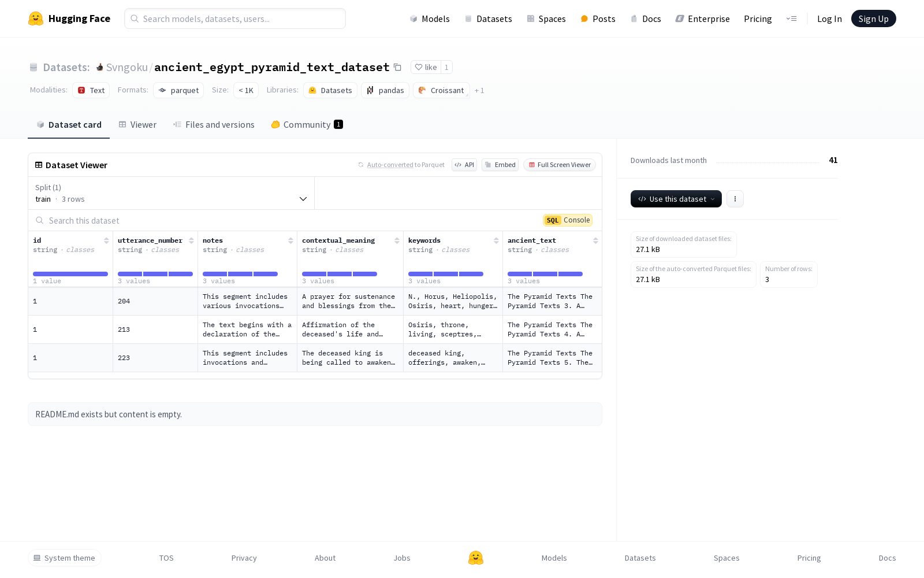Copy the dataset name with copy icon
This screenshot has width=924, height=578.
click(397, 67)
